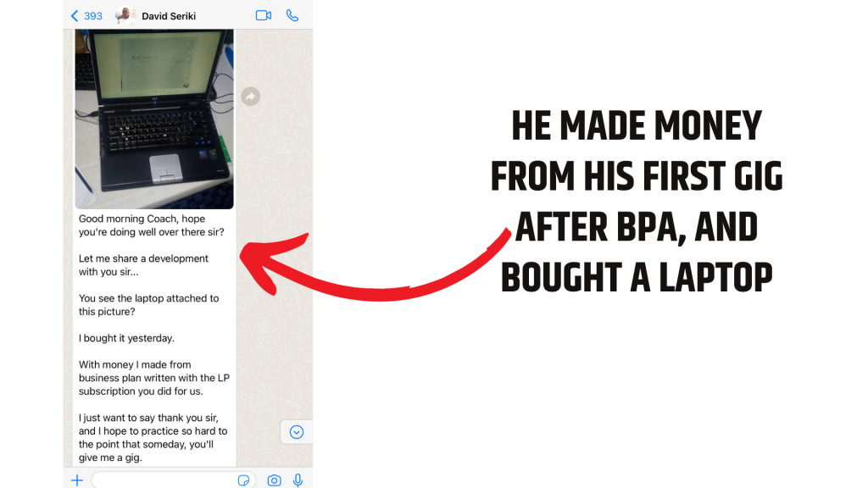The height and width of the screenshot is (488, 868).
Task: Start a video call with David Seriki
Action: coord(264,15)
